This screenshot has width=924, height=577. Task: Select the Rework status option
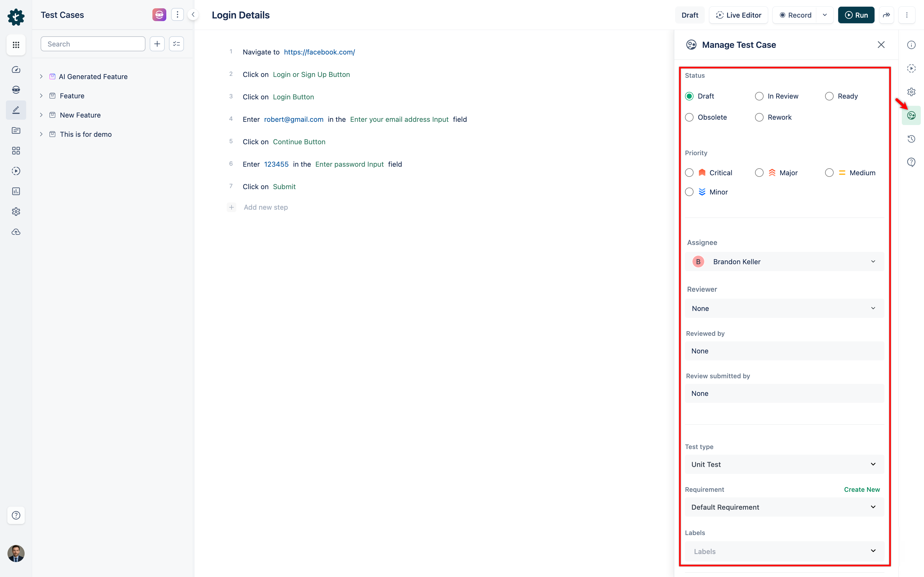pos(759,117)
